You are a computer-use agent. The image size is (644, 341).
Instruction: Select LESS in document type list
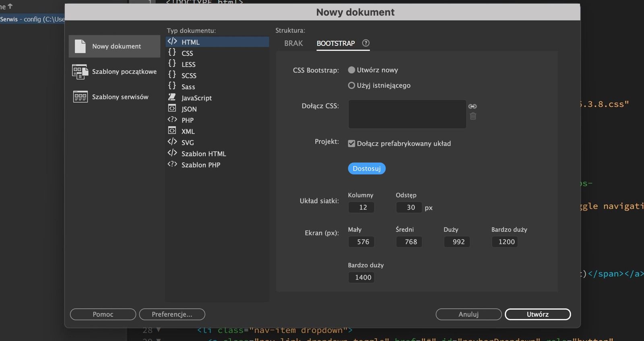coord(217,64)
